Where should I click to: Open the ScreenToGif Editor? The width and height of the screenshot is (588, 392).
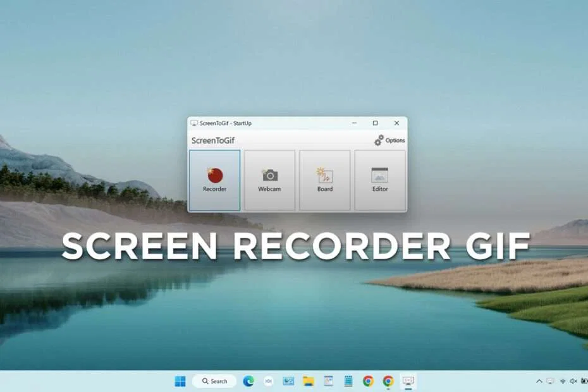[379, 179]
